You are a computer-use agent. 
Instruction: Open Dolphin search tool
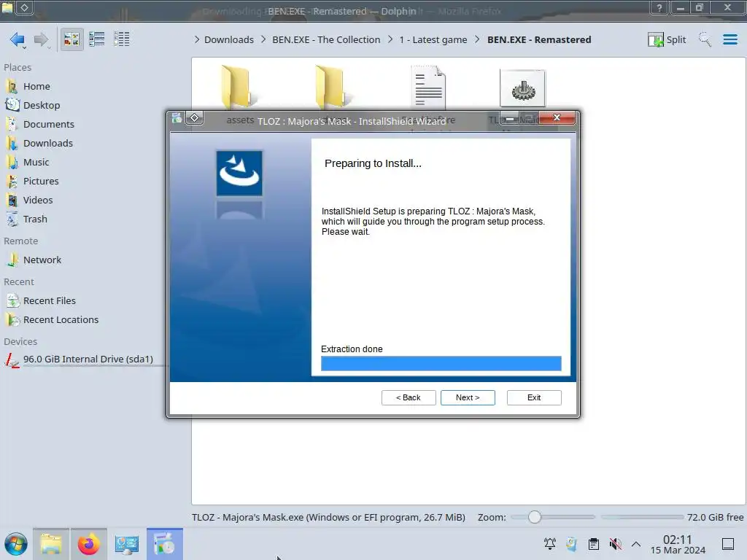point(705,39)
